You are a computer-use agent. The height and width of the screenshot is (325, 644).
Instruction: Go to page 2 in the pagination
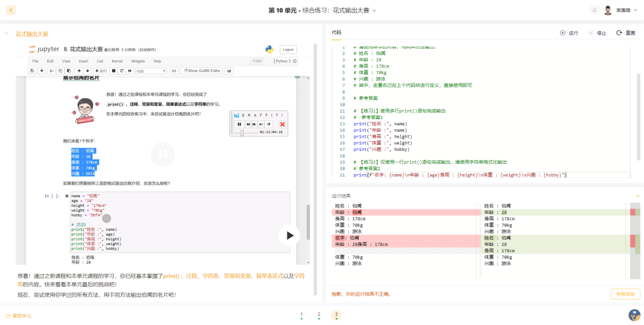point(318,315)
